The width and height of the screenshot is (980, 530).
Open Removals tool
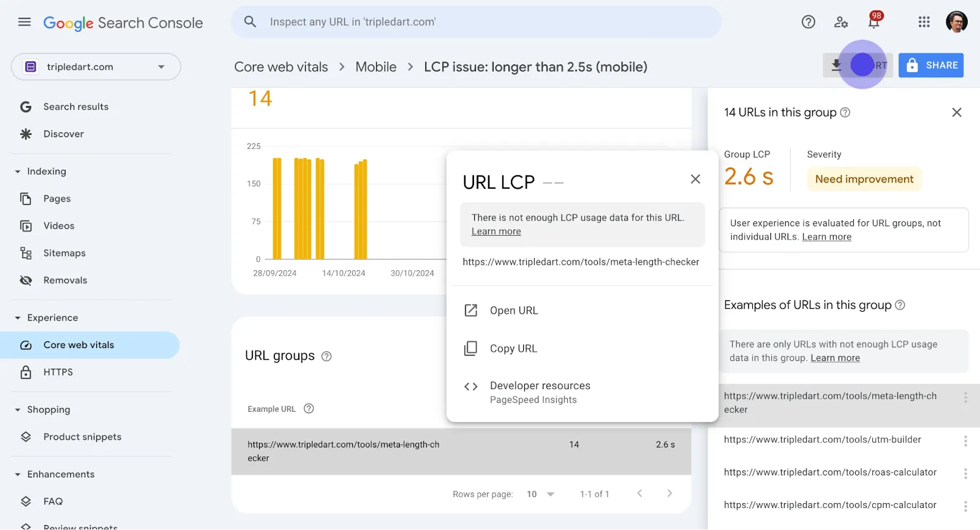pos(66,280)
